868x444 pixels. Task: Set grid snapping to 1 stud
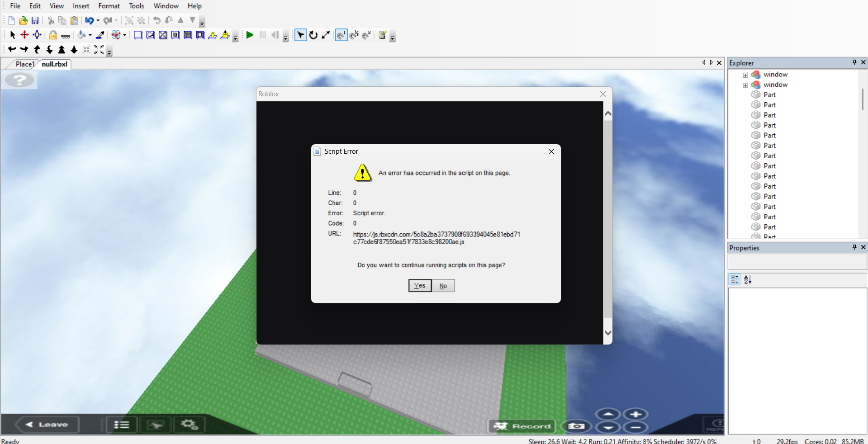click(x=342, y=35)
